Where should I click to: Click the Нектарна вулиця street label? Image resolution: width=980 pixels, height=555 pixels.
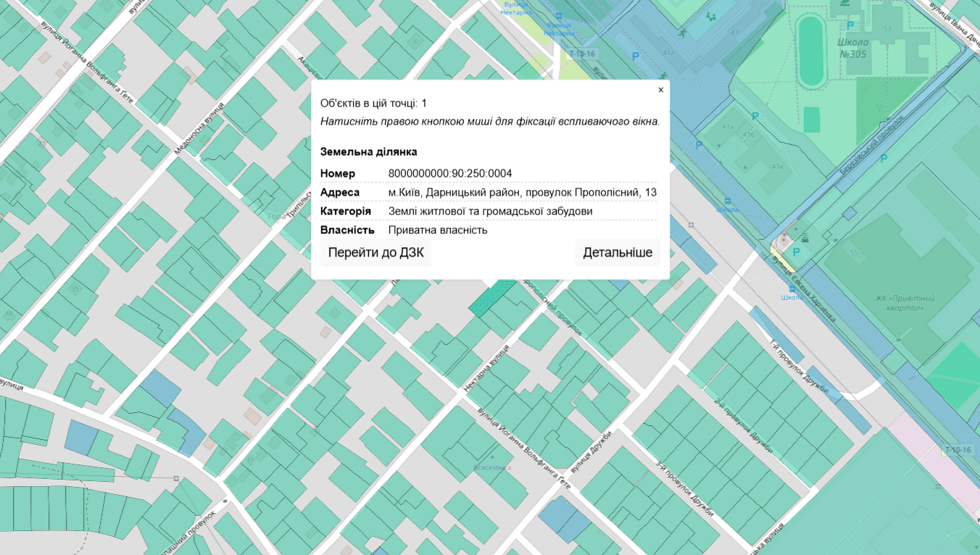tap(487, 369)
